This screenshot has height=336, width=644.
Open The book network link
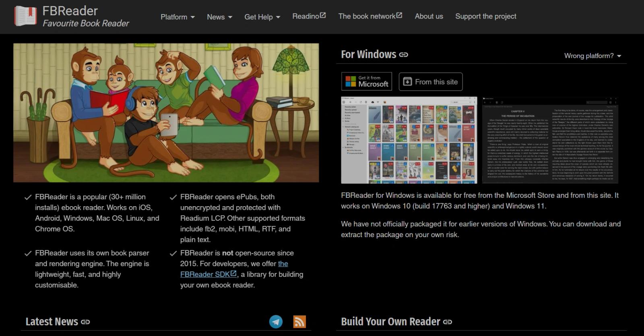(x=370, y=16)
